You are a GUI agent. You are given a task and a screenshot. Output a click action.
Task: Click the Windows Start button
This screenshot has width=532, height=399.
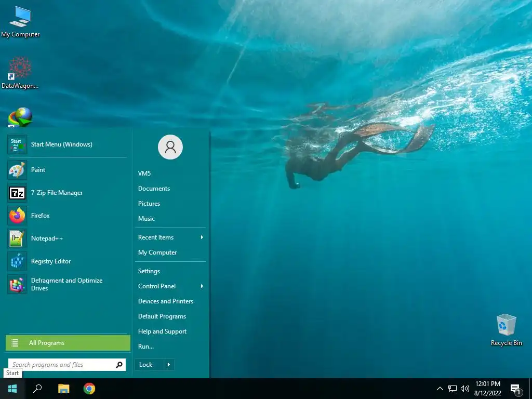click(x=12, y=389)
